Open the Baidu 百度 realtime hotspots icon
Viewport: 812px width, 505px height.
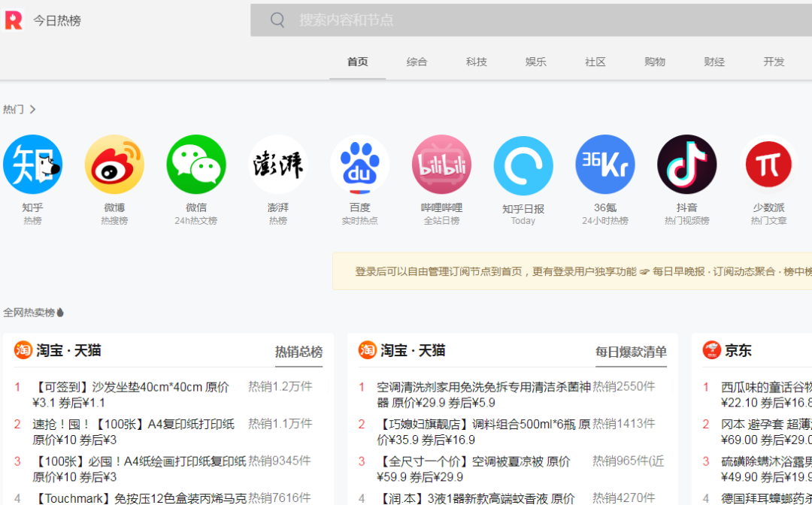[360, 165]
